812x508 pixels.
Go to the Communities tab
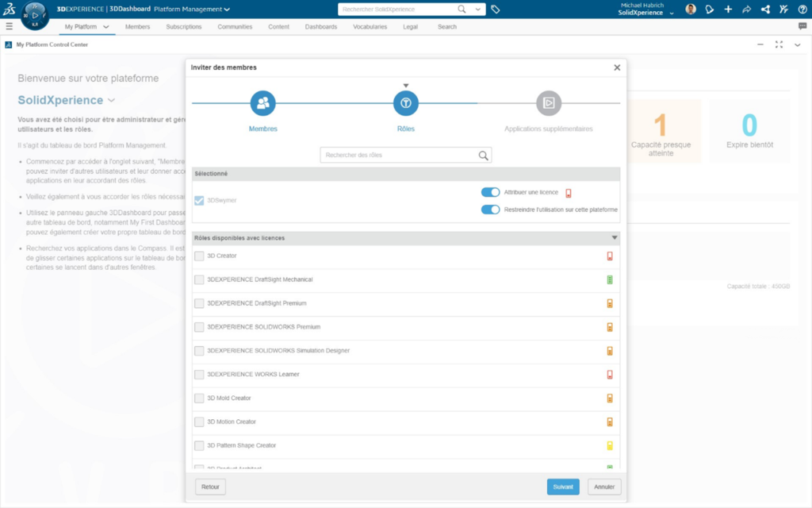(x=235, y=27)
